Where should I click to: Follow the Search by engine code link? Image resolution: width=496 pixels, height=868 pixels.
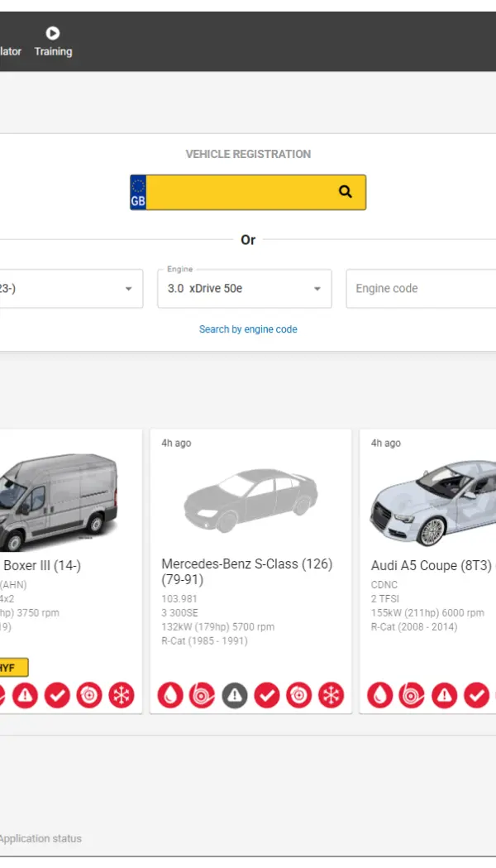coord(248,328)
